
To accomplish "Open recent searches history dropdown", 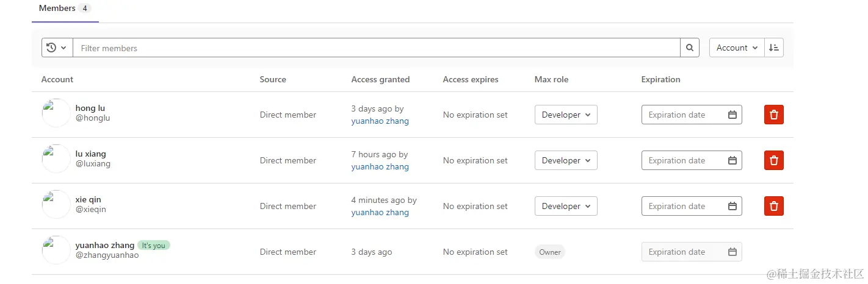I will 57,48.
